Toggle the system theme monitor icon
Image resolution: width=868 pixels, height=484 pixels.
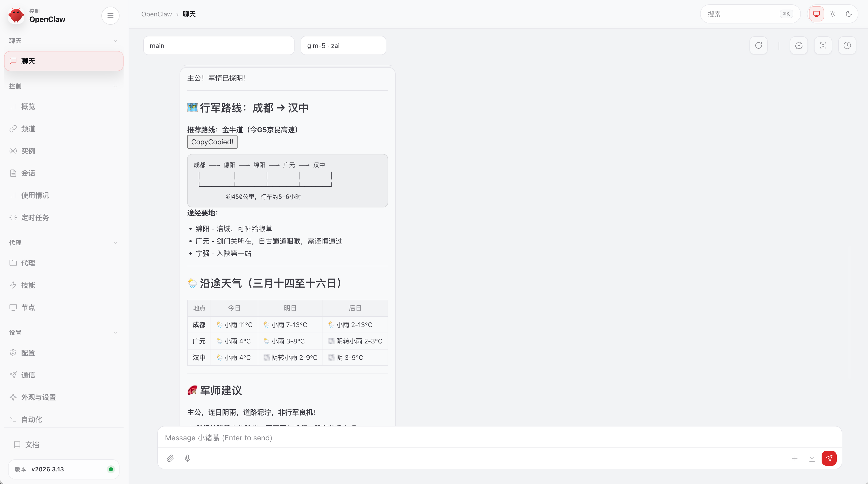pyautogui.click(x=816, y=14)
